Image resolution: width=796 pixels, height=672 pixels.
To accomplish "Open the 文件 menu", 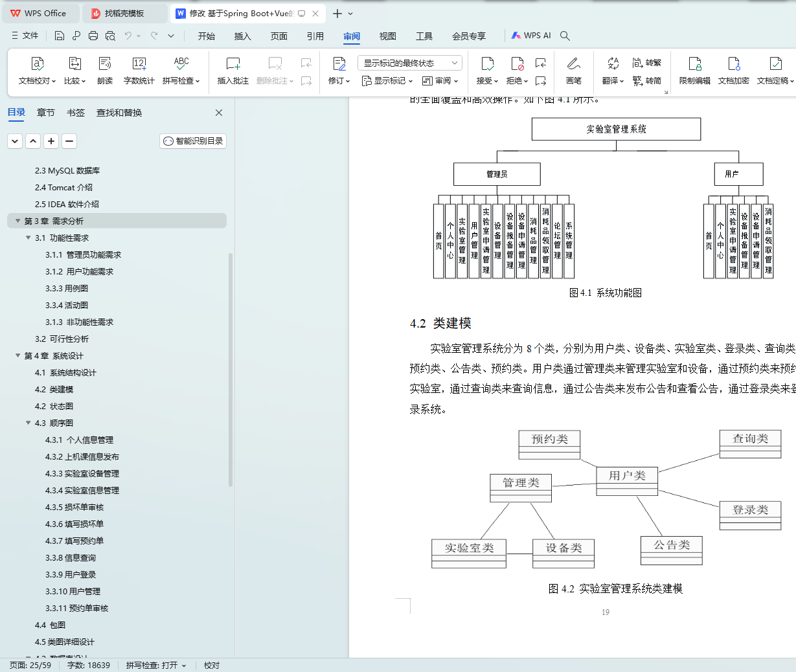I will pyautogui.click(x=25, y=36).
